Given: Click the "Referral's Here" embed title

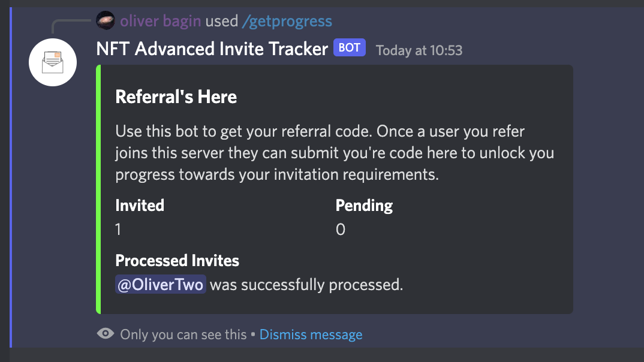Looking at the screenshot, I should pos(176,97).
